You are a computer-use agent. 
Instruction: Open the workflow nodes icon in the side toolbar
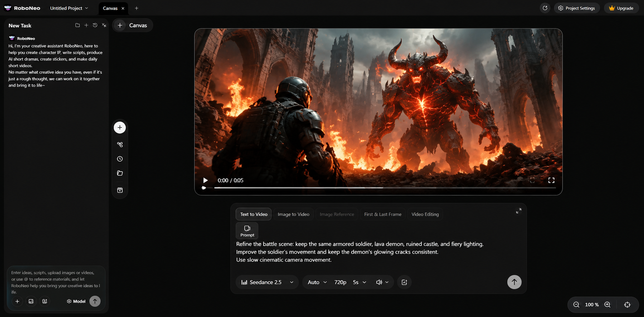(x=120, y=144)
